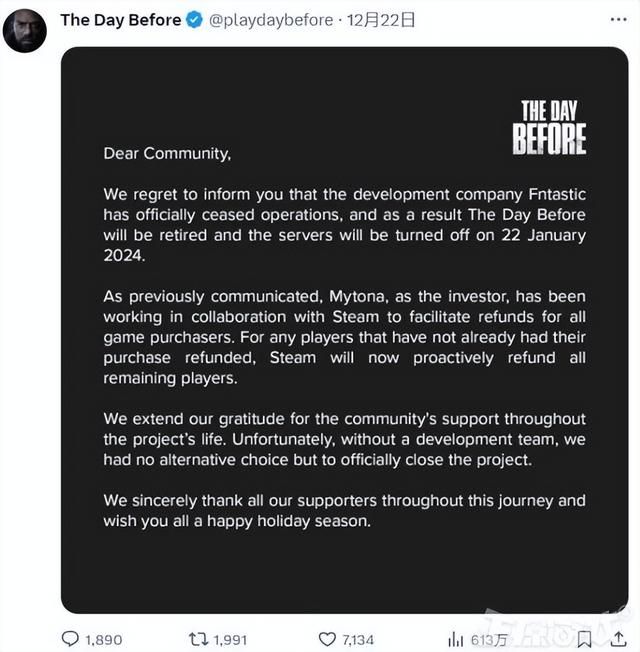
Task: Reply to The Day Before tweet
Action: point(70,638)
